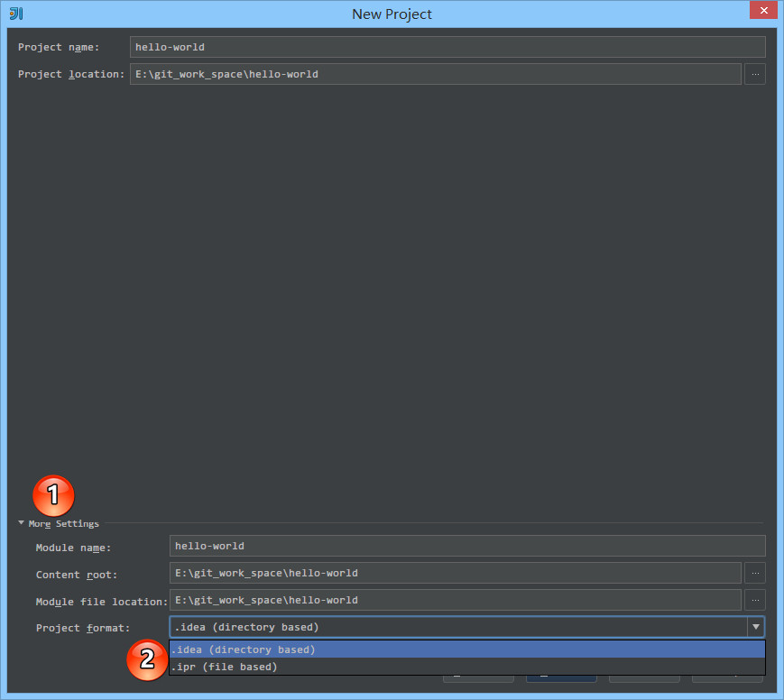Click into the Project location field

435,74
